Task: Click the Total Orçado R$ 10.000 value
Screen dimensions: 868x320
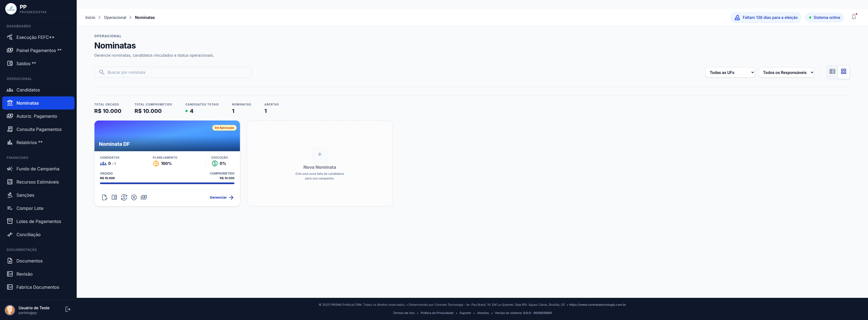Action: click(107, 111)
